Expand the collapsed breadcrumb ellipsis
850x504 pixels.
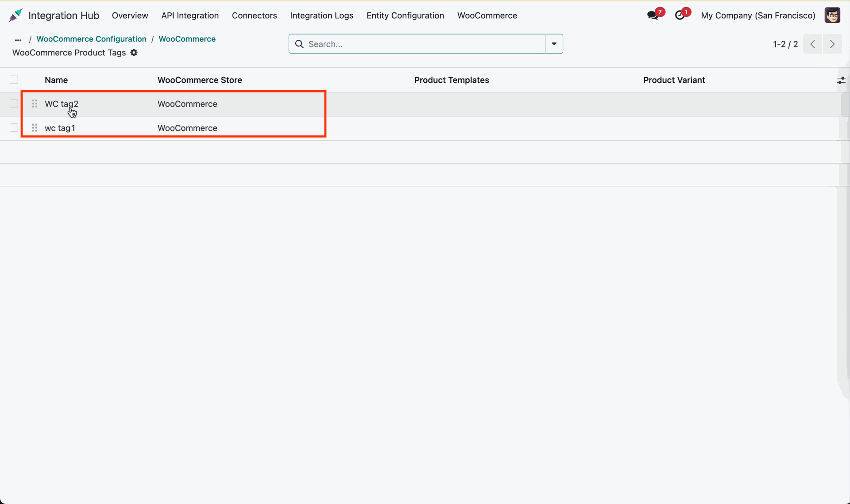tap(18, 39)
